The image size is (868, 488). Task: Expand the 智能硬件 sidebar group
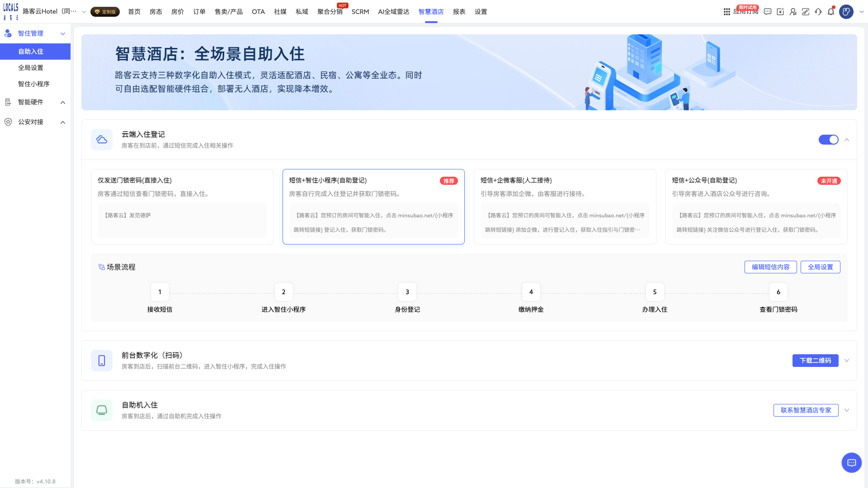coord(63,102)
